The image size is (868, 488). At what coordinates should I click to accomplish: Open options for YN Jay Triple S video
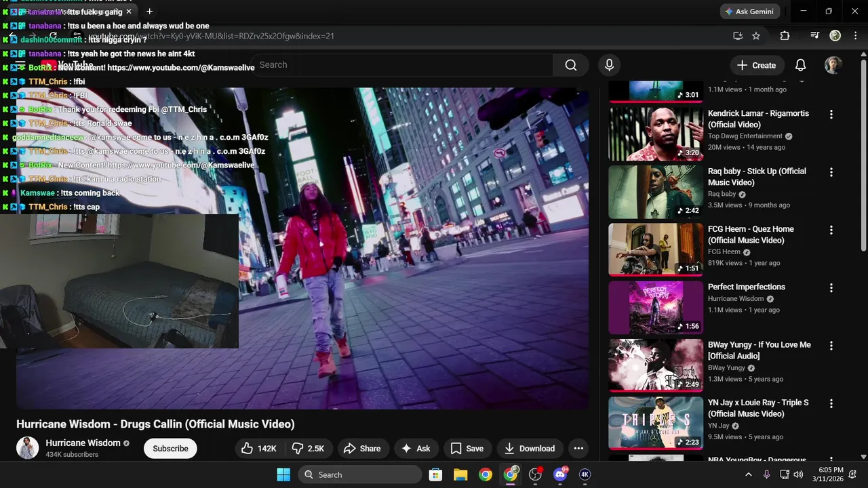coord(831,403)
